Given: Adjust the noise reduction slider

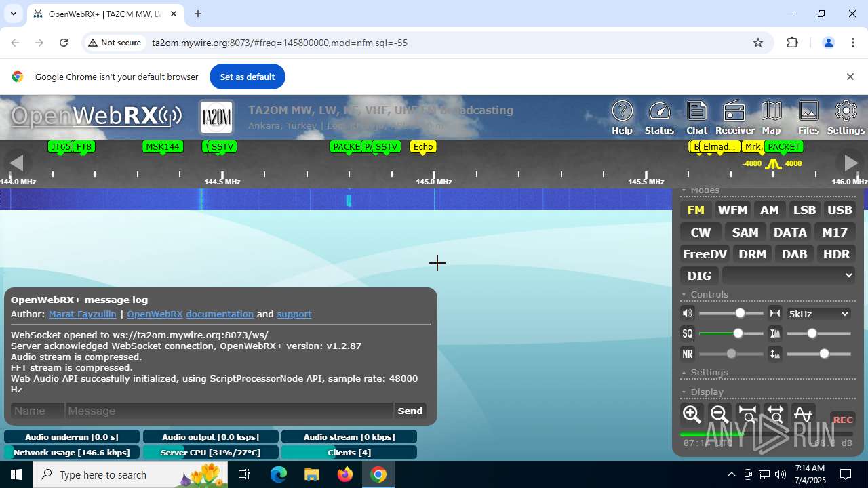Looking at the screenshot, I should pyautogui.click(x=731, y=354).
